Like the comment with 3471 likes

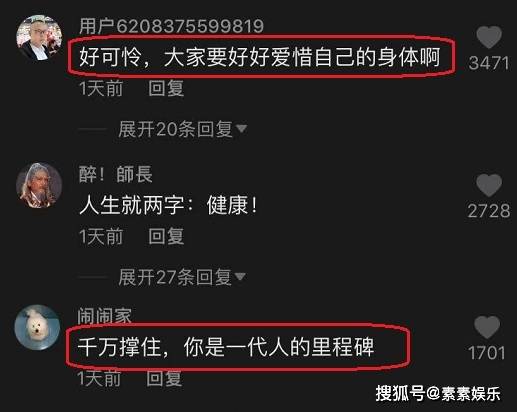[489, 37]
